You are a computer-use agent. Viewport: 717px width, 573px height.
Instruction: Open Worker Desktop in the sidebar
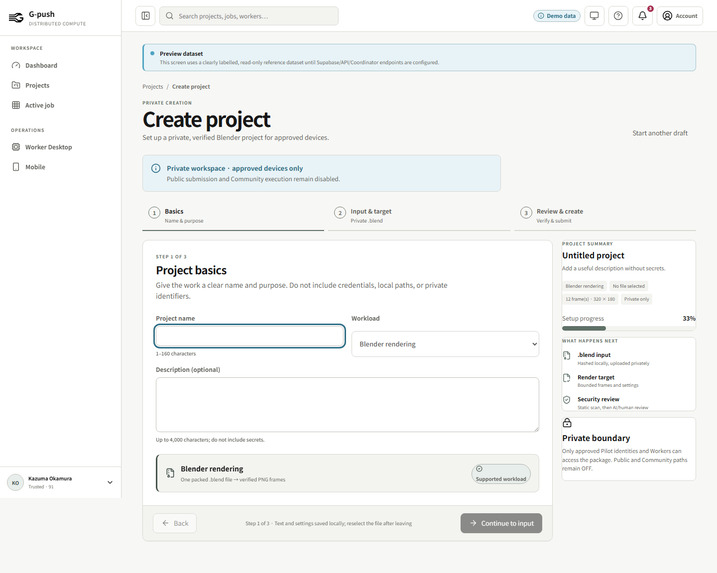pyautogui.click(x=60, y=147)
